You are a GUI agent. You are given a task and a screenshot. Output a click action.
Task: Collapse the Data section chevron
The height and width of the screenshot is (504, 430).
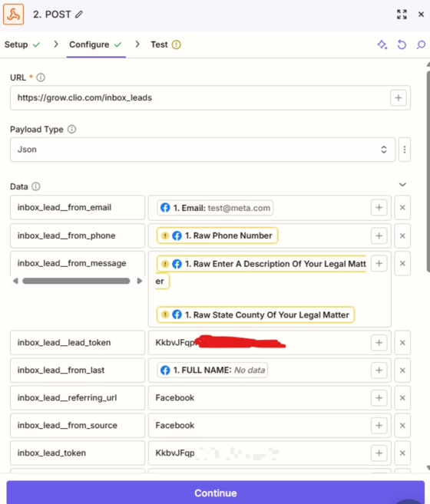[x=402, y=185]
